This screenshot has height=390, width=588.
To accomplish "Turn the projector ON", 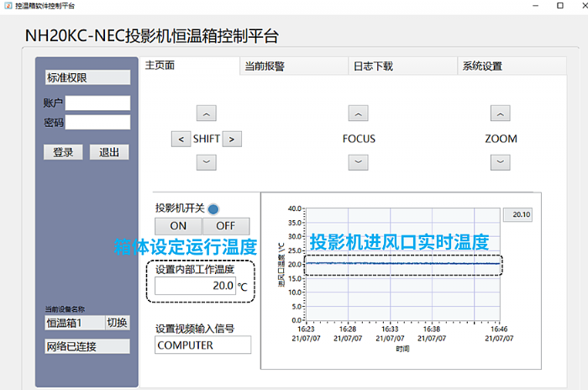I will (178, 226).
